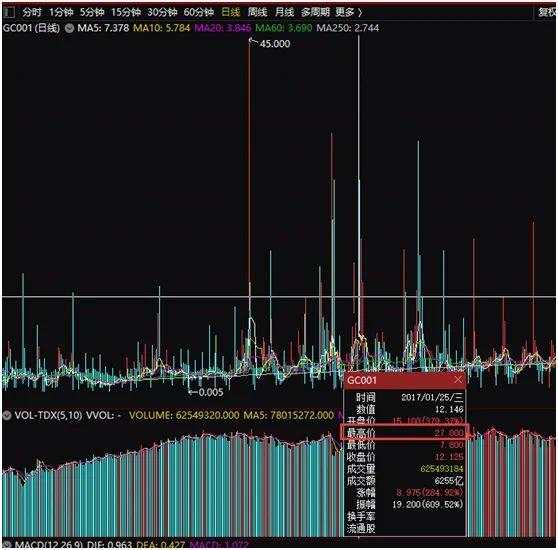The image size is (558, 550).
Task: Select the 5分钟 period tab
Action: (x=92, y=13)
